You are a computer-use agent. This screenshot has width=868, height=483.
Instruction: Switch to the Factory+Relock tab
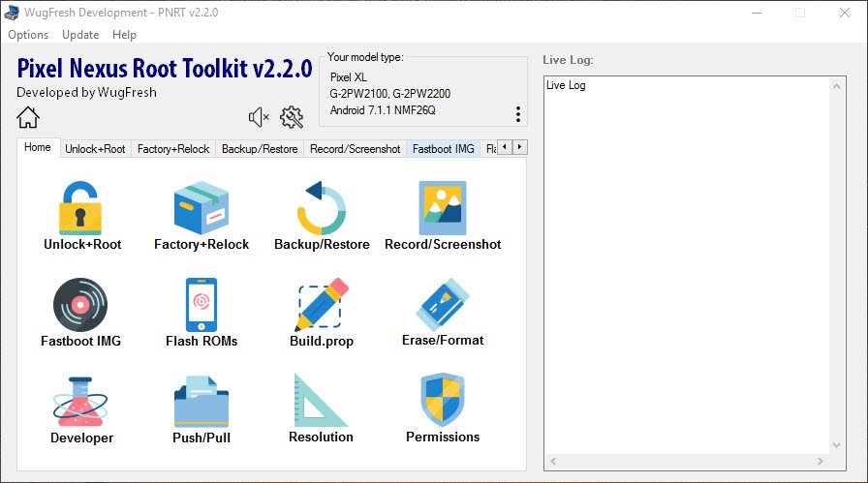(173, 149)
